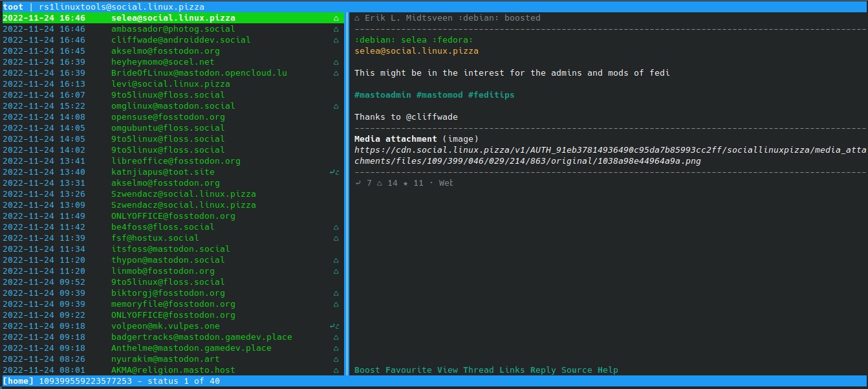
Task: Choose Reply command in bottom bar
Action: [543, 370]
